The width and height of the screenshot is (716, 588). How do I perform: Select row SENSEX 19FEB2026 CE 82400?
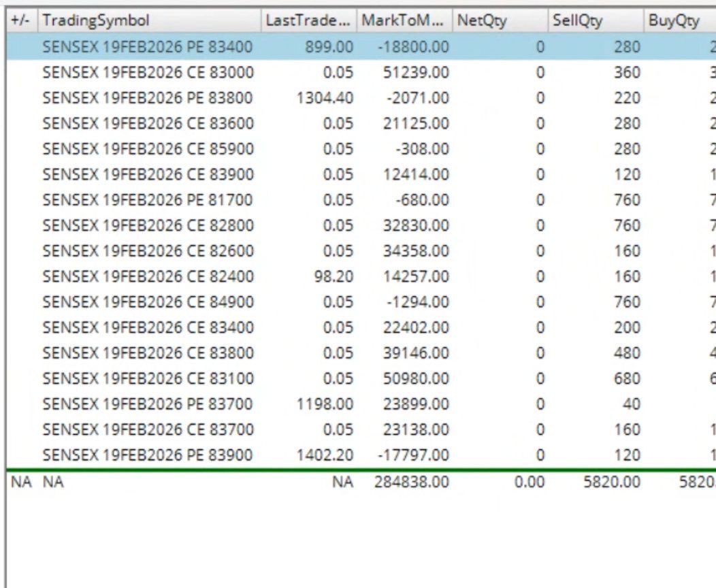click(361, 277)
